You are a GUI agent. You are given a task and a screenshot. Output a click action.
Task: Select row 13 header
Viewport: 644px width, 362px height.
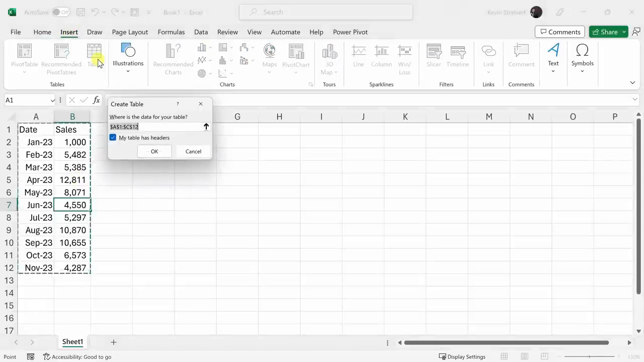tap(9, 281)
